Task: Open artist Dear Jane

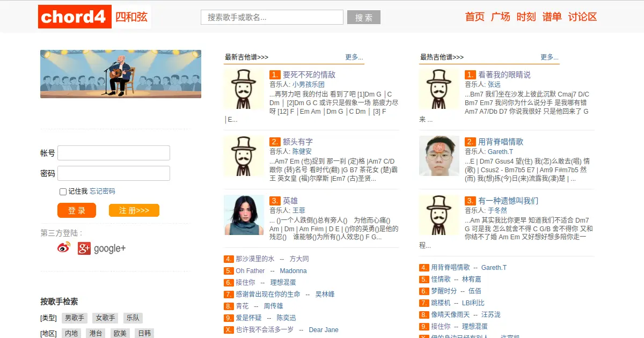Action: 324,329
